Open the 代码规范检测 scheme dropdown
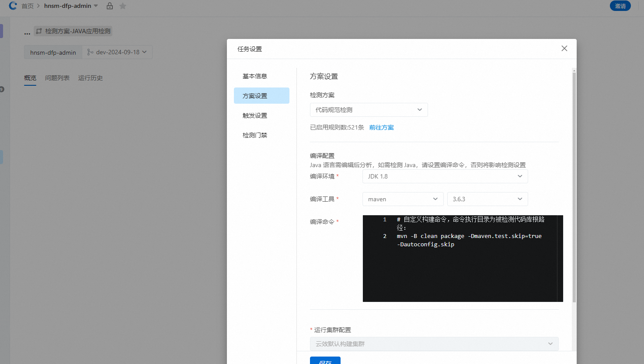This screenshot has width=644, height=364. pos(369,110)
